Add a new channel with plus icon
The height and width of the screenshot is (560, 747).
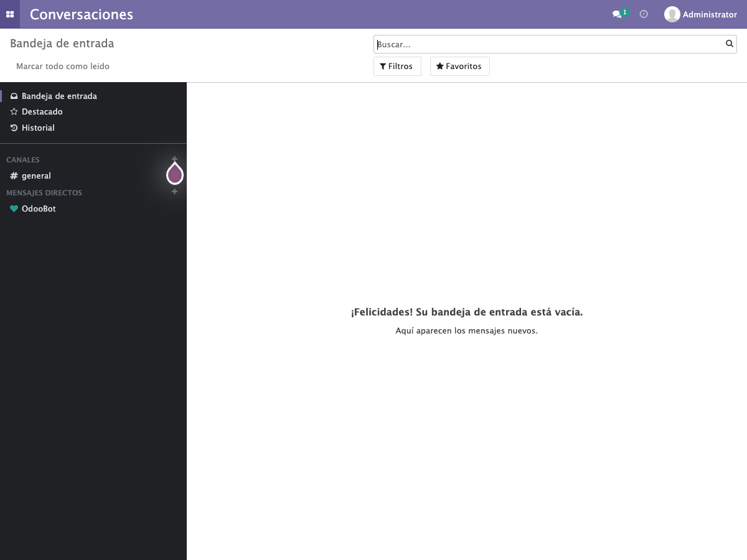pos(175,159)
